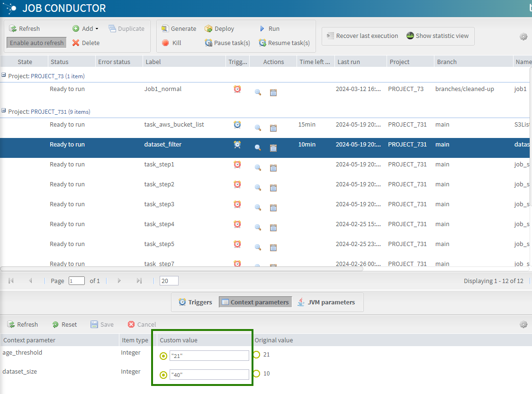Pause the selected task(s)
Viewport: 532px width, 394px height.
tap(227, 42)
